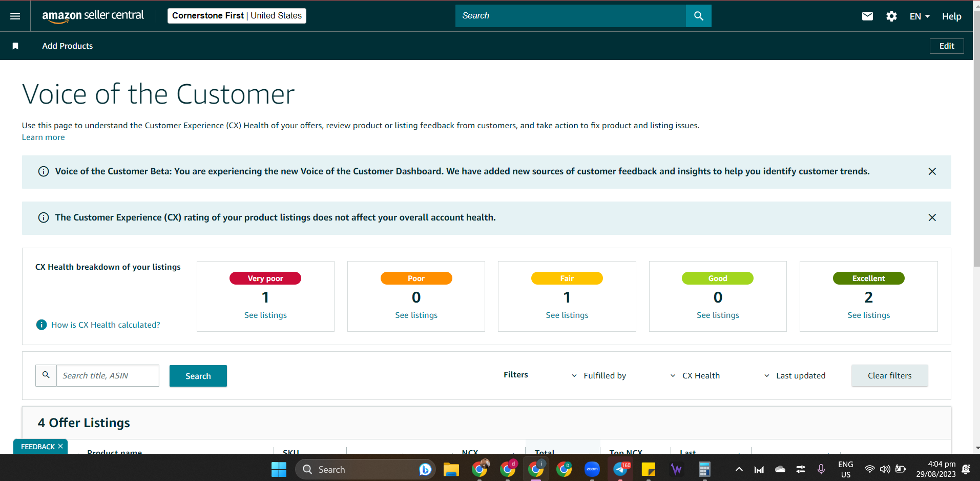
Task: Open the purple W app in taskbar
Action: (677, 469)
